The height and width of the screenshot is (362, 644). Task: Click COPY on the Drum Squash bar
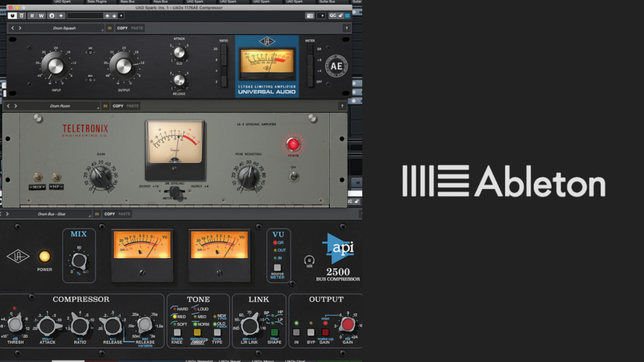coord(122,28)
